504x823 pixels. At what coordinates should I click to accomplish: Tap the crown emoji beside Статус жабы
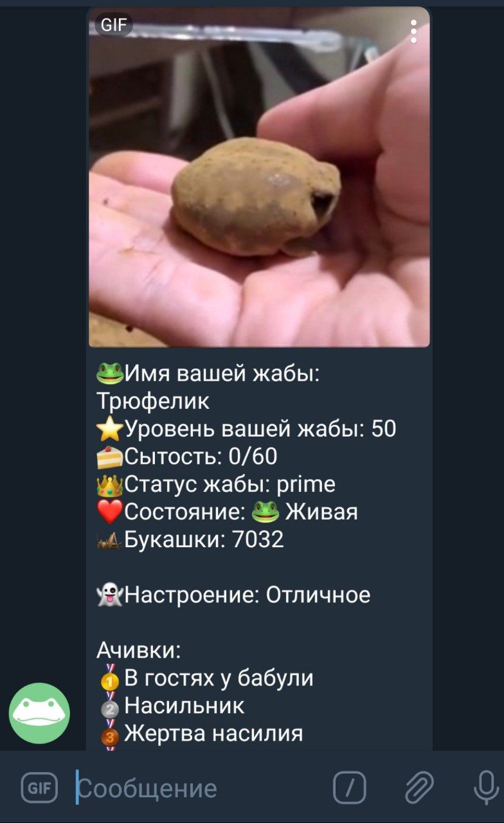pos(110,484)
